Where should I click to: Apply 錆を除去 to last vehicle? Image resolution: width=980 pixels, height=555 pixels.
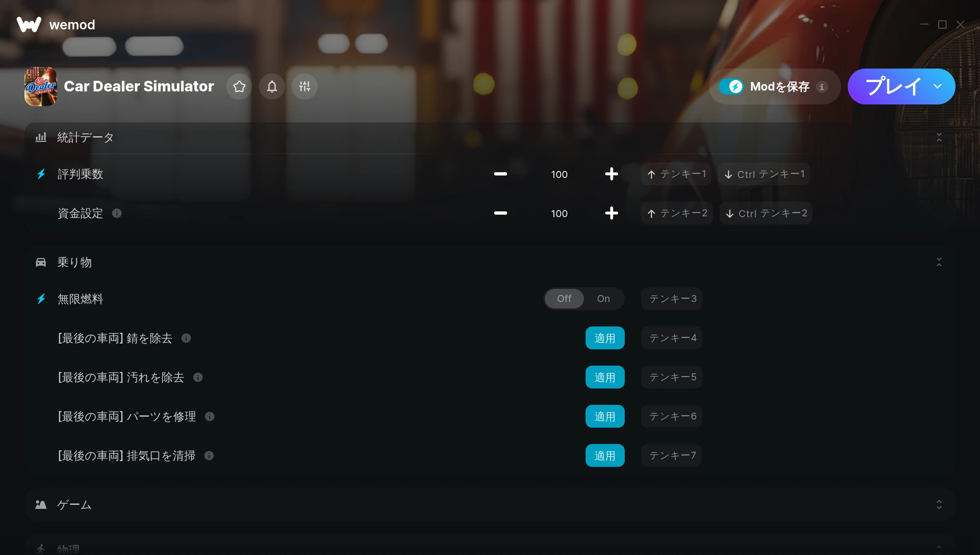coord(605,338)
